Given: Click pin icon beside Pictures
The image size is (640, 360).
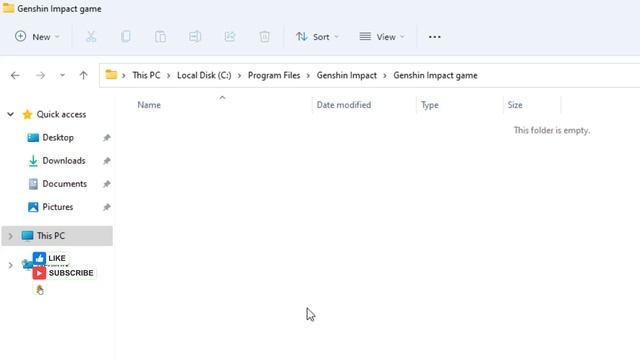Looking at the screenshot, I should 107,207.
